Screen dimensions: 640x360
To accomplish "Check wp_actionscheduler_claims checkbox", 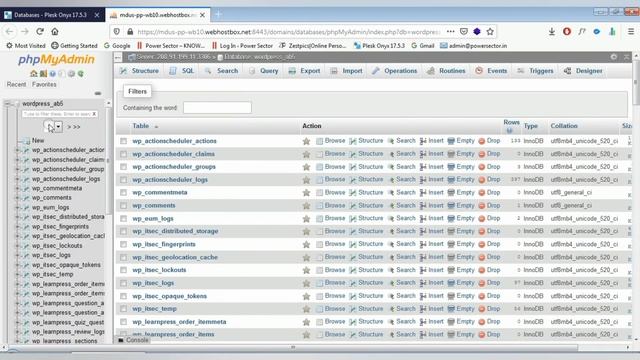I will pyautogui.click(x=123, y=154).
